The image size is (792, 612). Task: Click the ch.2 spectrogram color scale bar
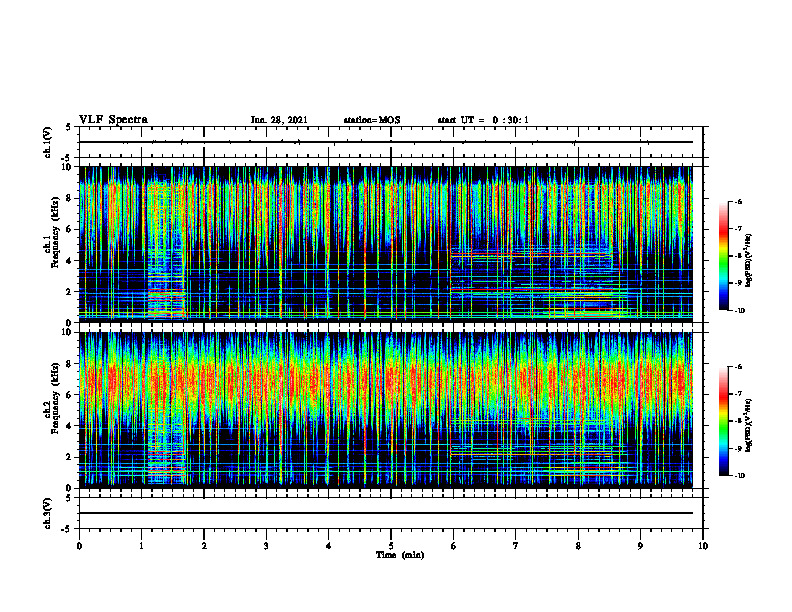[723, 421]
